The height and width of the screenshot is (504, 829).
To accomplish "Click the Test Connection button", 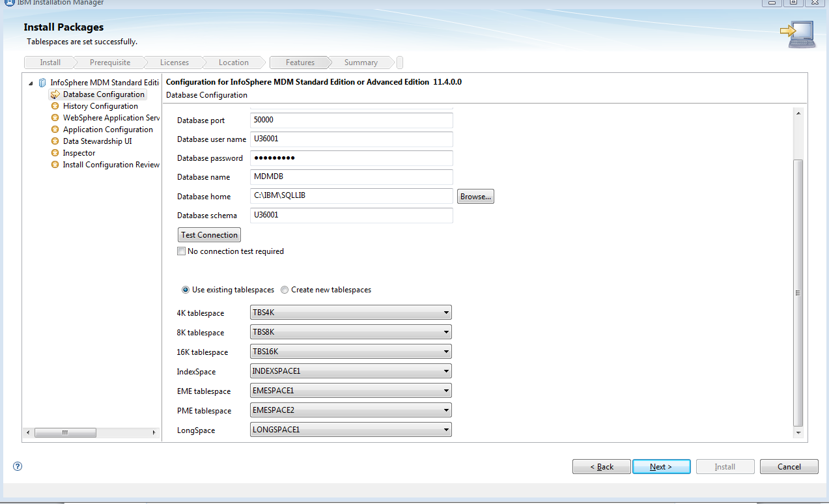I will [x=210, y=235].
